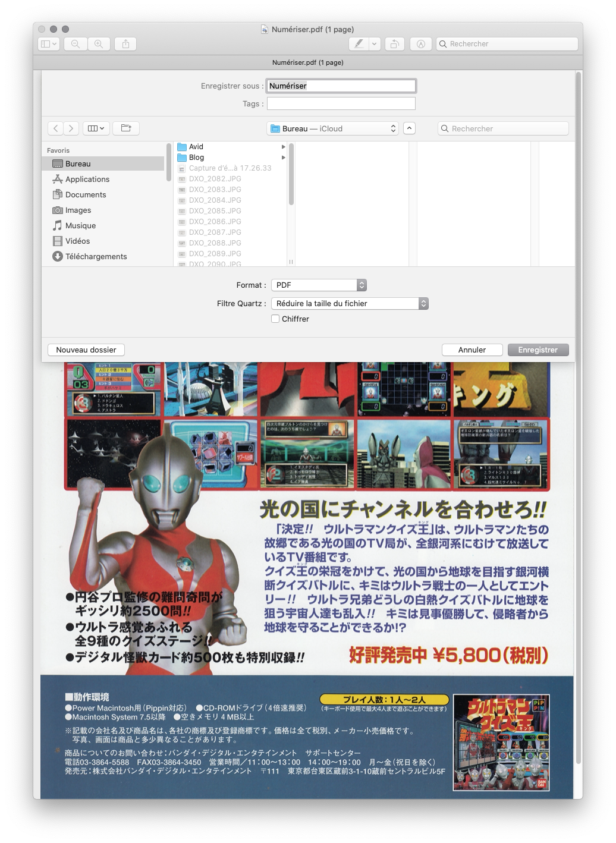The image size is (616, 843).
Task: Click the column resize handle of file list
Action: 291,262
